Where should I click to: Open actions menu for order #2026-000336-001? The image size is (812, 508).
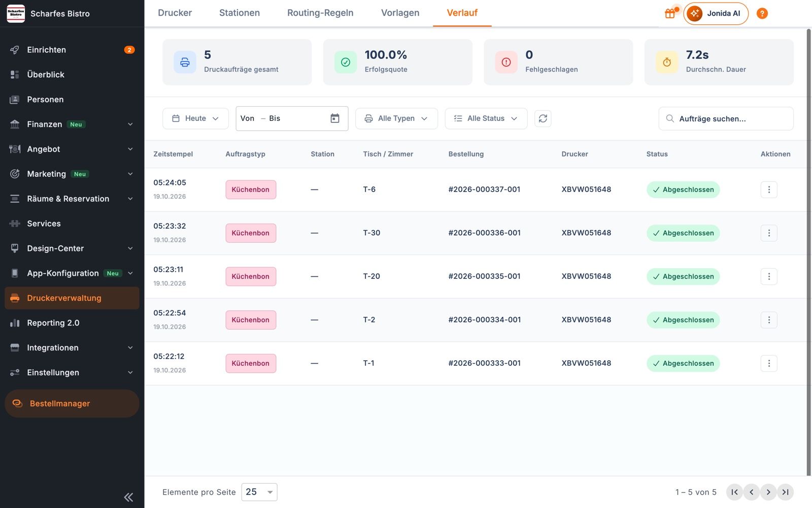coord(769,233)
